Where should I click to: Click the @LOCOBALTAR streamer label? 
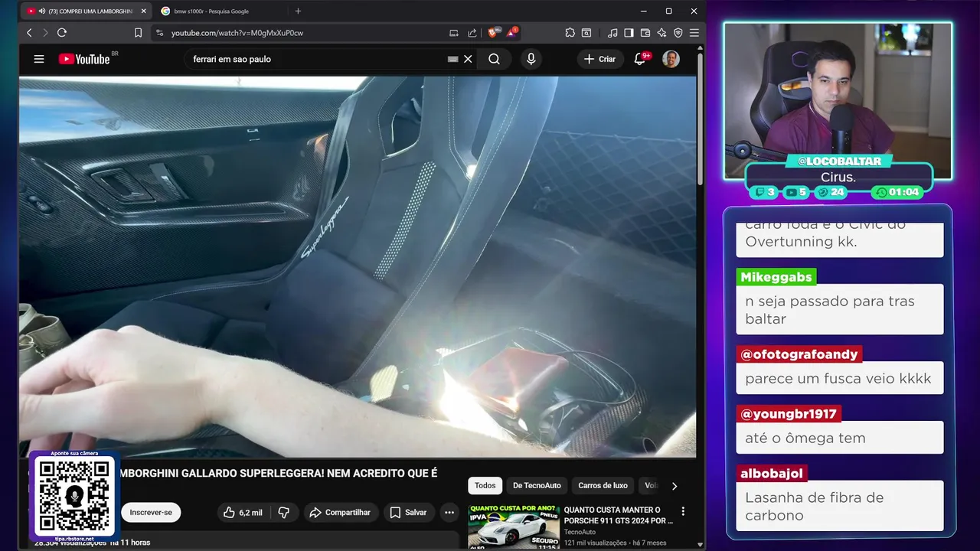[838, 161]
